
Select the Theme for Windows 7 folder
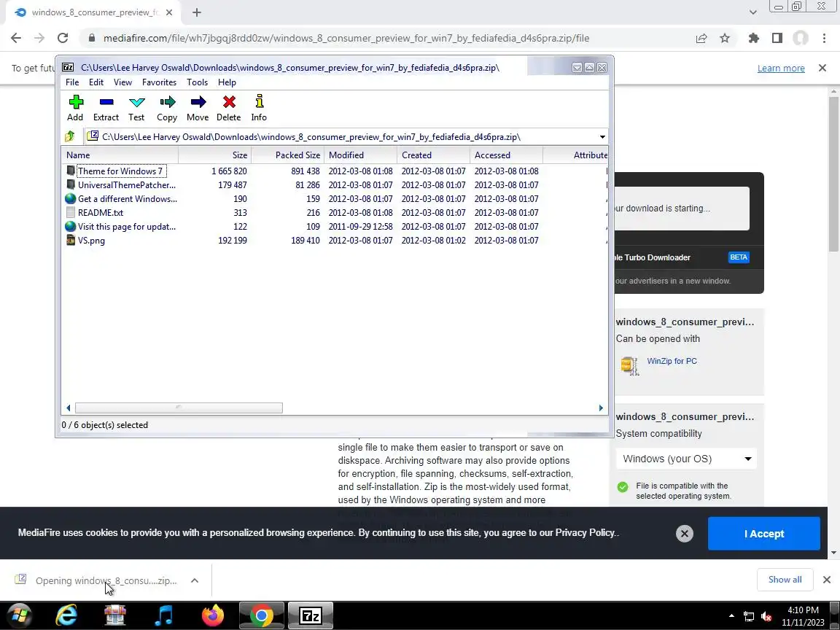[121, 171]
